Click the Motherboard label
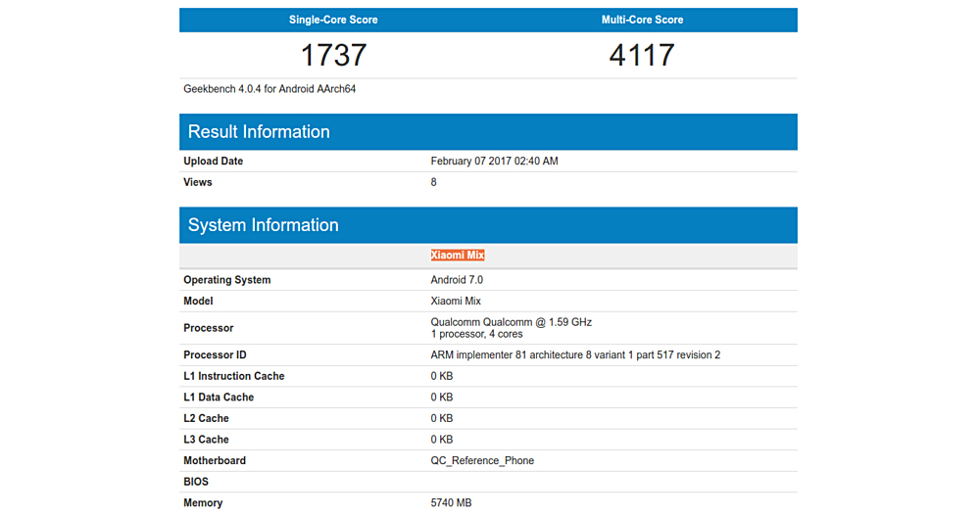This screenshot has width=980, height=516. pos(215,461)
